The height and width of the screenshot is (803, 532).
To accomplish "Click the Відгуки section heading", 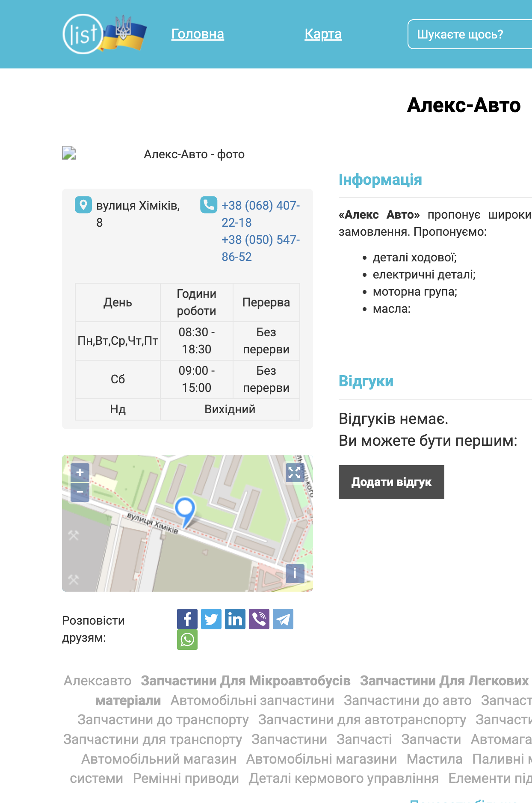I will click(366, 381).
